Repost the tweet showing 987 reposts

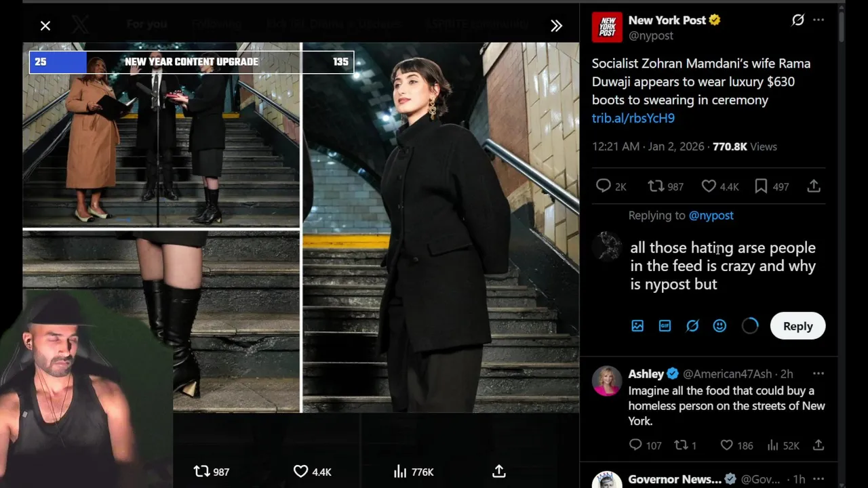655,186
